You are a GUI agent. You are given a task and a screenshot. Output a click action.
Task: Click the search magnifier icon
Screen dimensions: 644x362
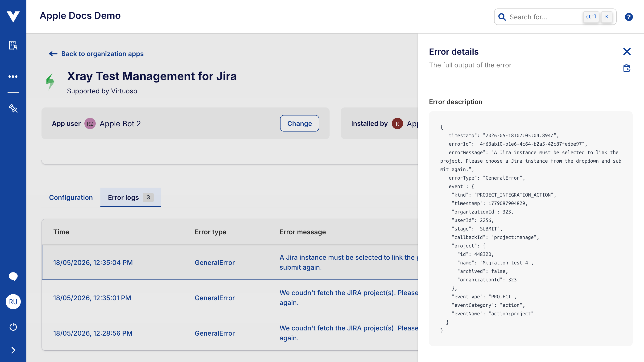click(502, 17)
